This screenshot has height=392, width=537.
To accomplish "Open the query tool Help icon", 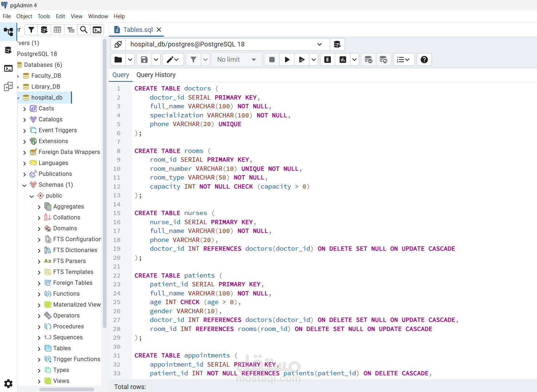I will click(424, 60).
